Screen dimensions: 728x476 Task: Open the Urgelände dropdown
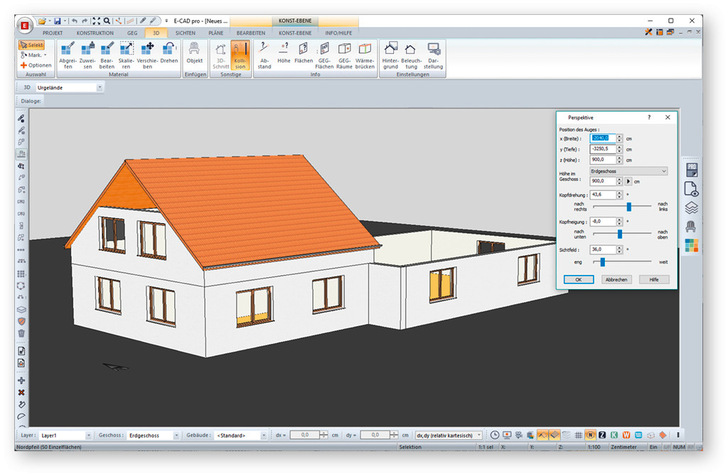[100, 87]
